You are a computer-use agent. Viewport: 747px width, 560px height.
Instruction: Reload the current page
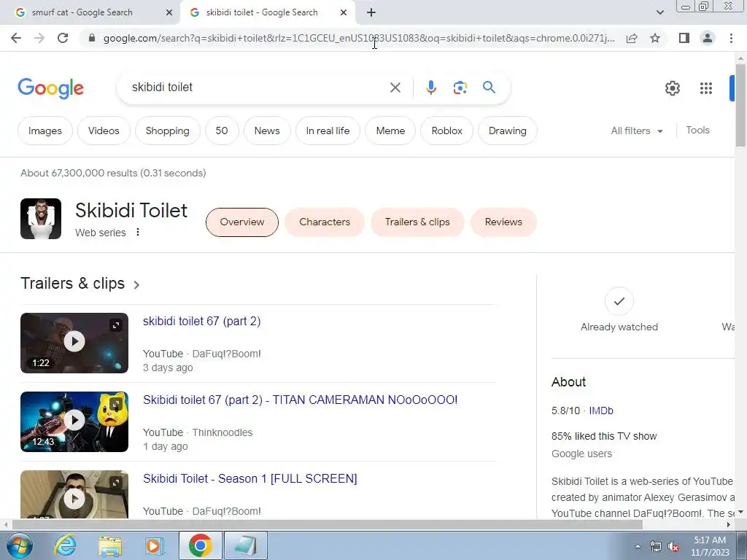pos(63,38)
